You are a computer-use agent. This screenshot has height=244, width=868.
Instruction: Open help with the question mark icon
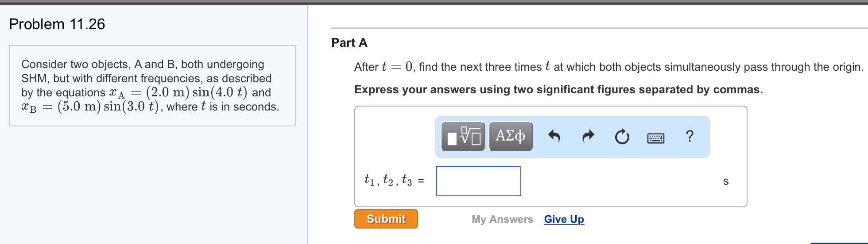[x=690, y=136]
